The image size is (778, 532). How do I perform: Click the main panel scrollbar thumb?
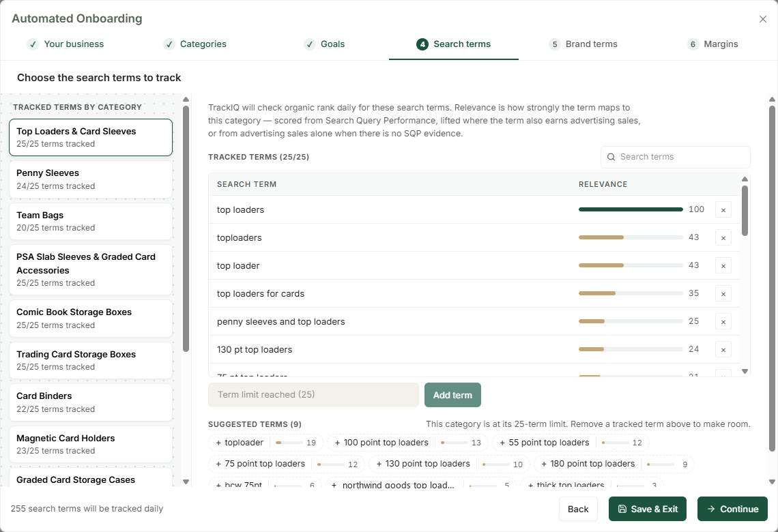(772, 279)
